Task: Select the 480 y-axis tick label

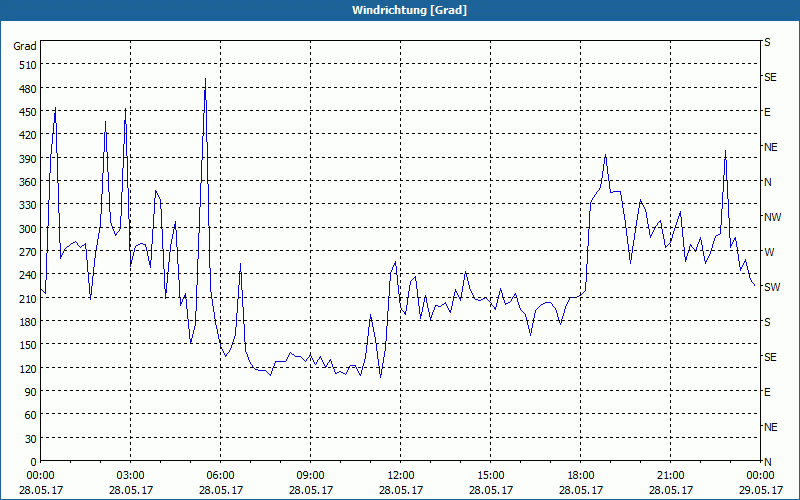Action: click(x=28, y=89)
